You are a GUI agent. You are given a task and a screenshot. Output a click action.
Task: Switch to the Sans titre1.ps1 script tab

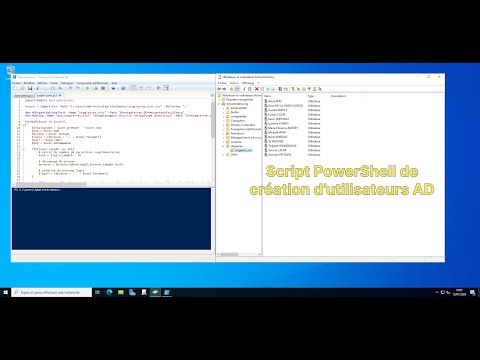point(23,95)
